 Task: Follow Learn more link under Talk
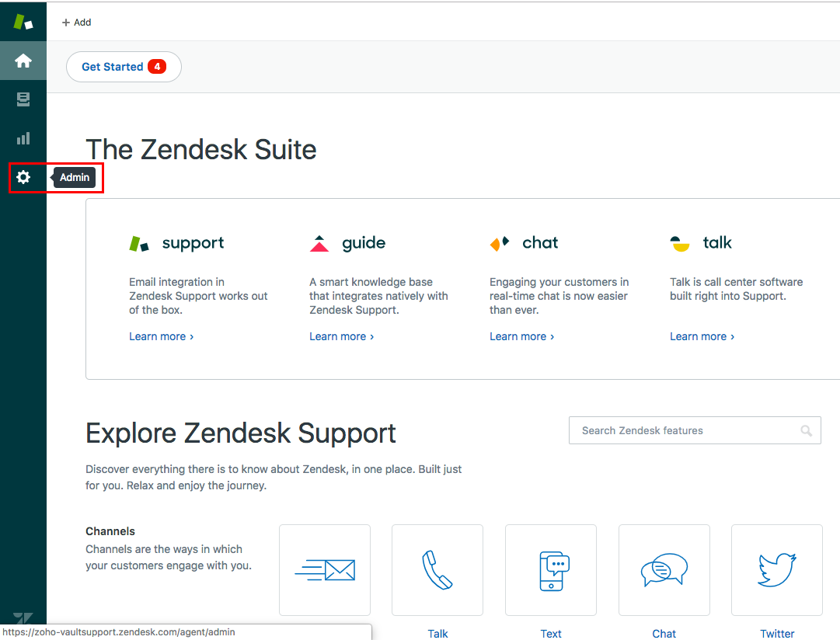point(702,336)
